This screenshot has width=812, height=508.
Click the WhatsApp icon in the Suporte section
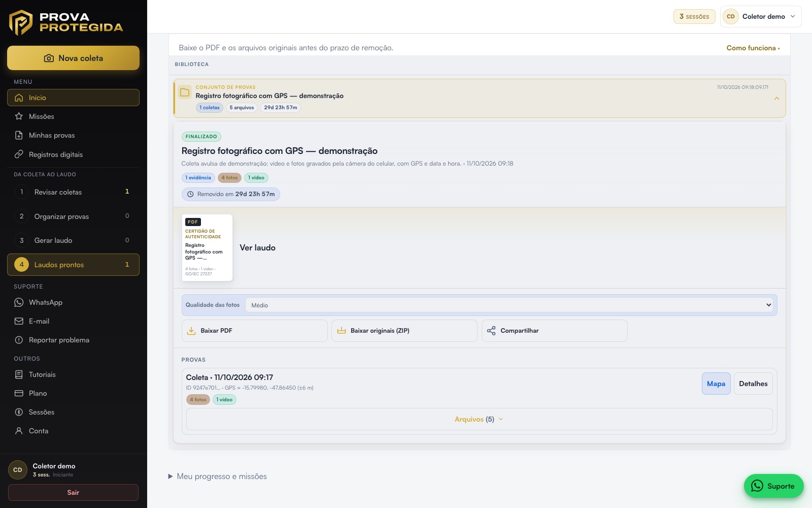(19, 302)
